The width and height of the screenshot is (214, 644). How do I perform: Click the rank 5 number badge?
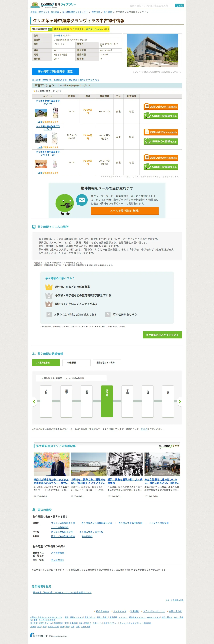click(108, 315)
